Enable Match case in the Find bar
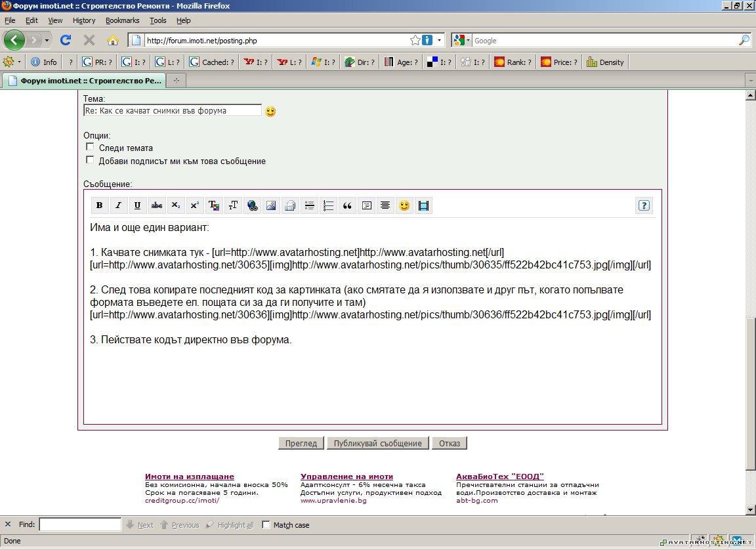Screen dimensions: 756x550 coord(266,524)
